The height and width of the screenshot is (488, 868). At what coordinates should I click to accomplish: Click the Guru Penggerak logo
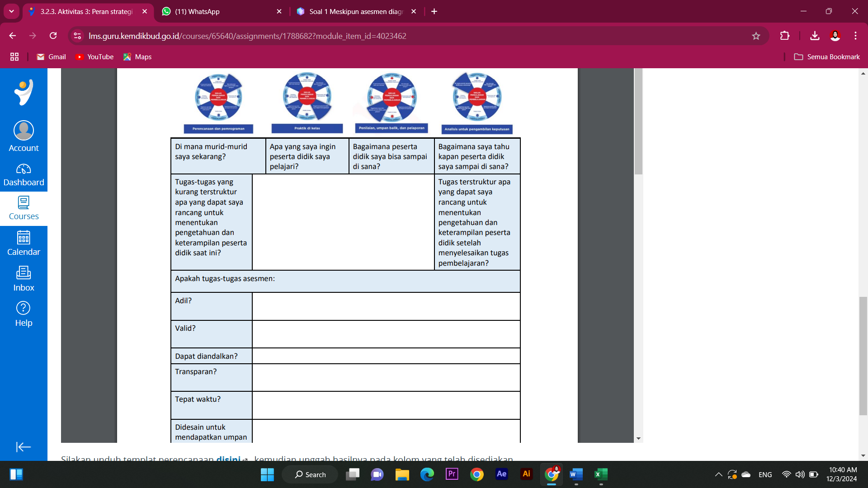click(x=24, y=92)
